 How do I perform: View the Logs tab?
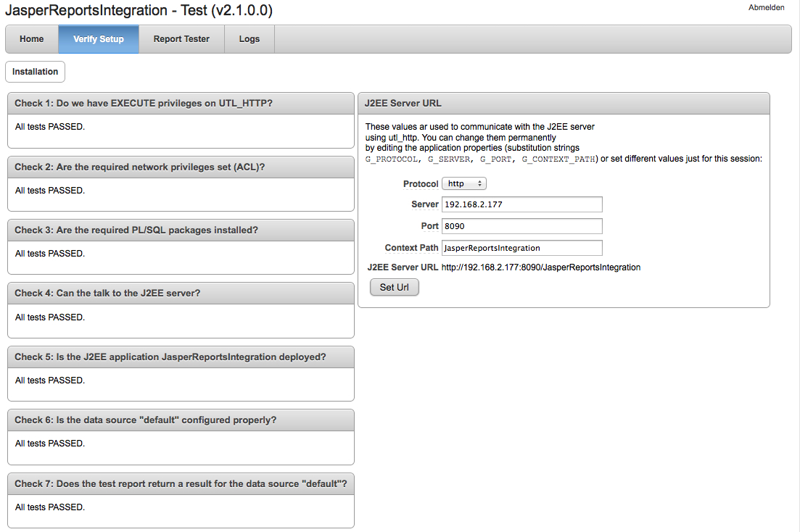click(249, 39)
